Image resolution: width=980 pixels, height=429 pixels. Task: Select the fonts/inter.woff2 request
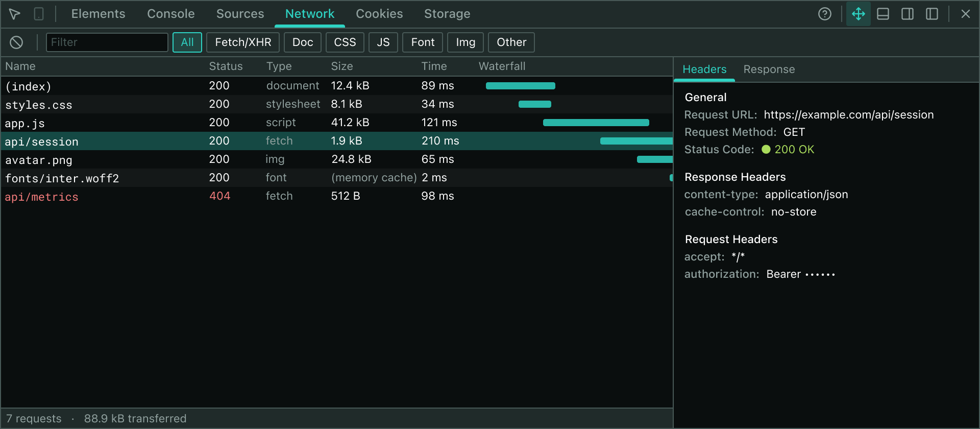(337, 178)
